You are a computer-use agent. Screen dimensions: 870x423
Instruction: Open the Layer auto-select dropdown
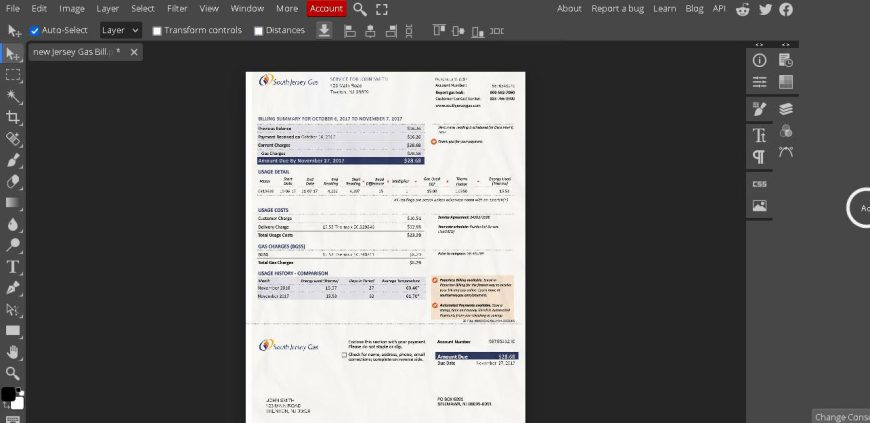[120, 30]
